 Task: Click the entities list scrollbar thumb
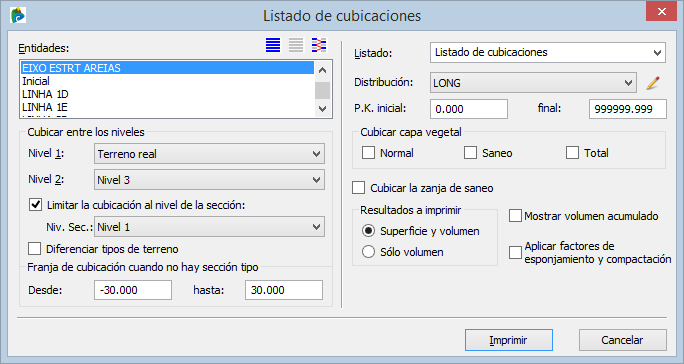[322, 90]
